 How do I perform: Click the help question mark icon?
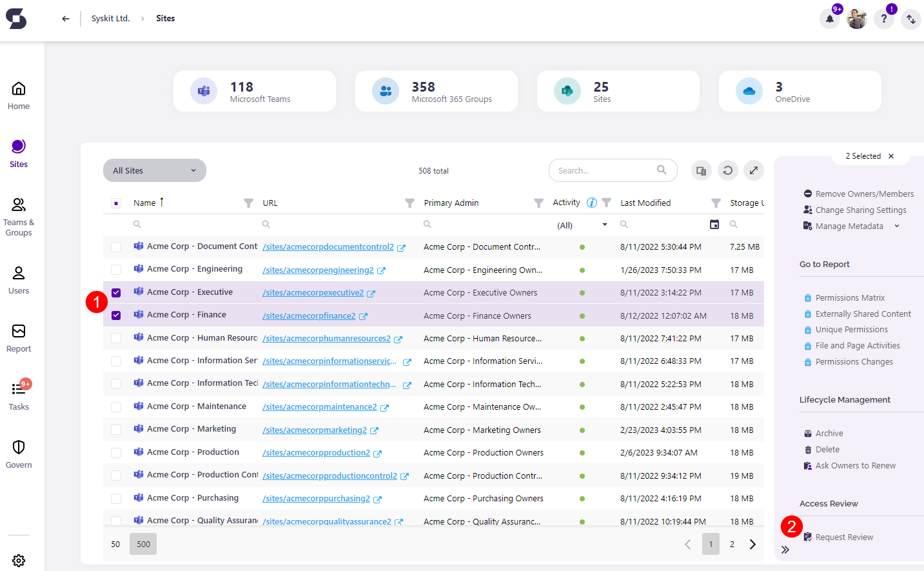(x=883, y=19)
